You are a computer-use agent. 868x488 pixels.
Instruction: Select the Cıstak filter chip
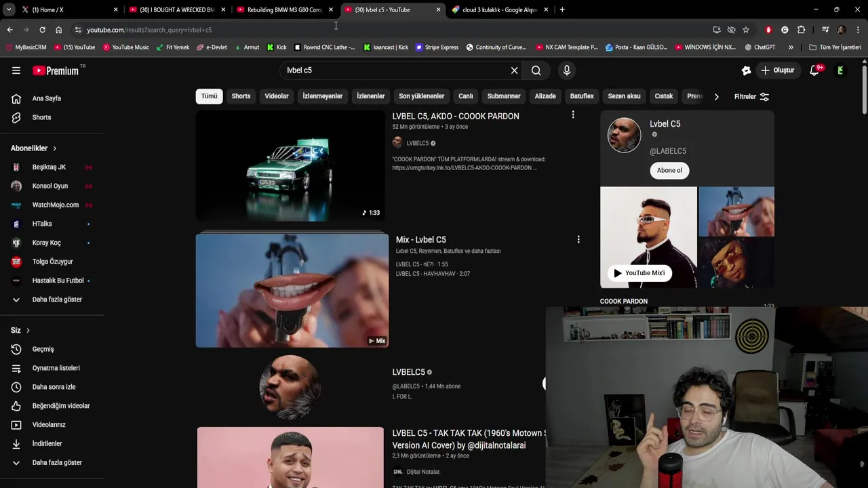click(664, 96)
